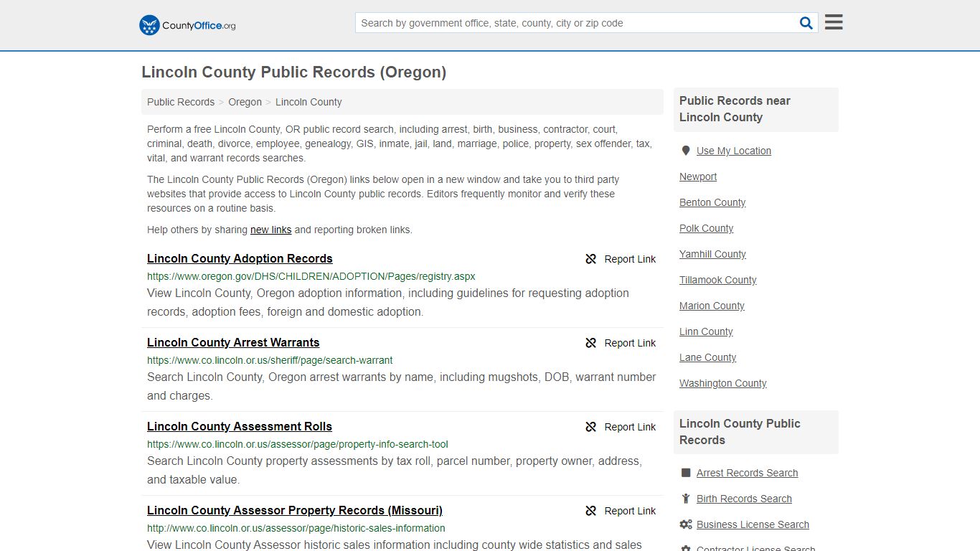Click the oregon.gov adoption registry URL
980x551 pixels.
pos(311,276)
